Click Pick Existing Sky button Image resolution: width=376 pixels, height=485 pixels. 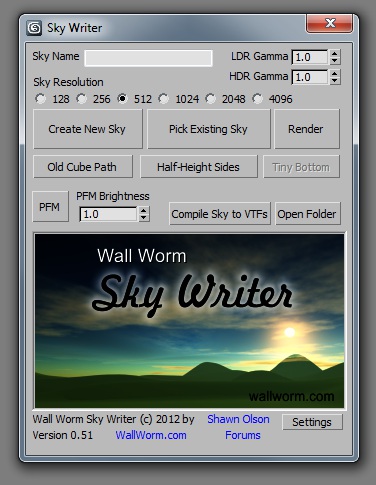tap(209, 129)
